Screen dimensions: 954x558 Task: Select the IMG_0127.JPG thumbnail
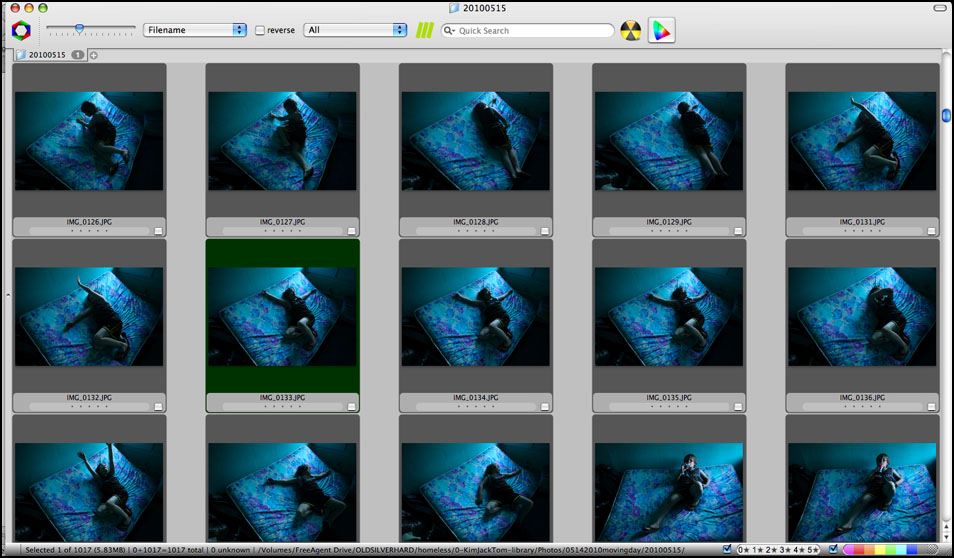pyautogui.click(x=282, y=141)
